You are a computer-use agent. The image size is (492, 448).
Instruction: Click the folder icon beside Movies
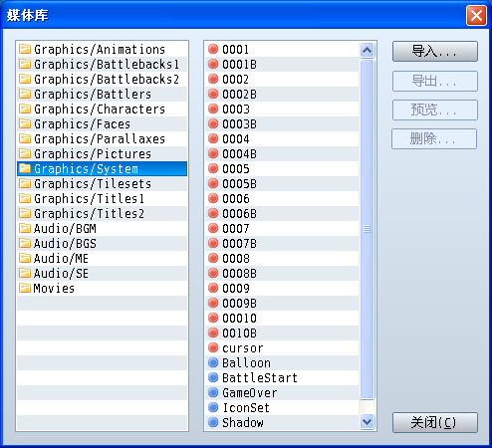[x=25, y=288]
